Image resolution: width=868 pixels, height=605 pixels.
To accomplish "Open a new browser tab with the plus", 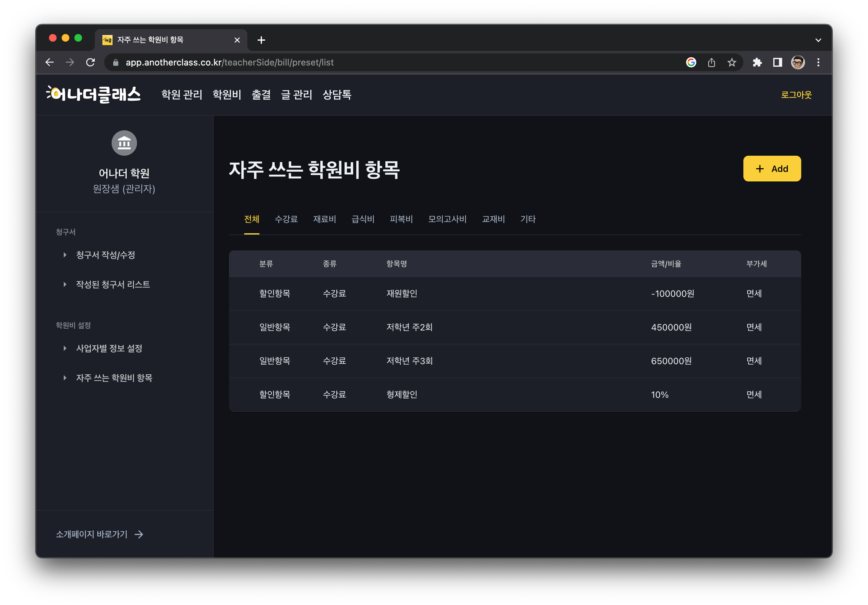I will click(261, 40).
